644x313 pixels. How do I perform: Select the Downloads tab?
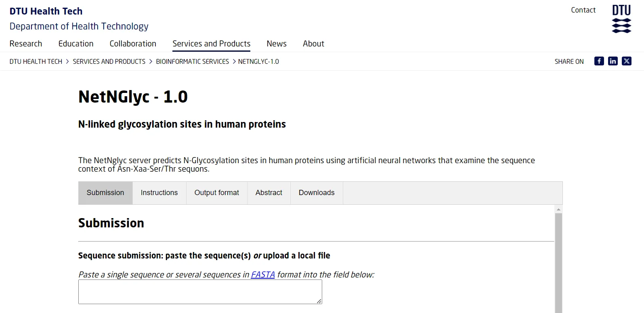317,193
